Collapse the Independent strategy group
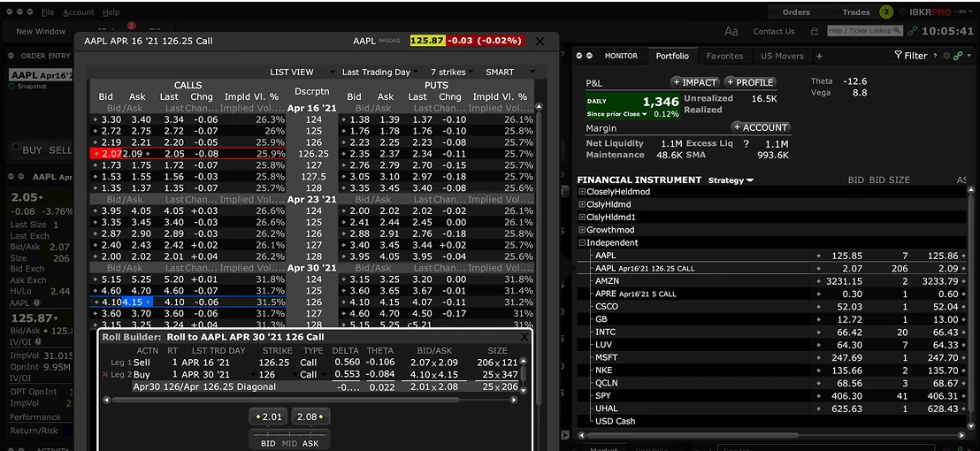The image size is (980, 451). click(582, 242)
